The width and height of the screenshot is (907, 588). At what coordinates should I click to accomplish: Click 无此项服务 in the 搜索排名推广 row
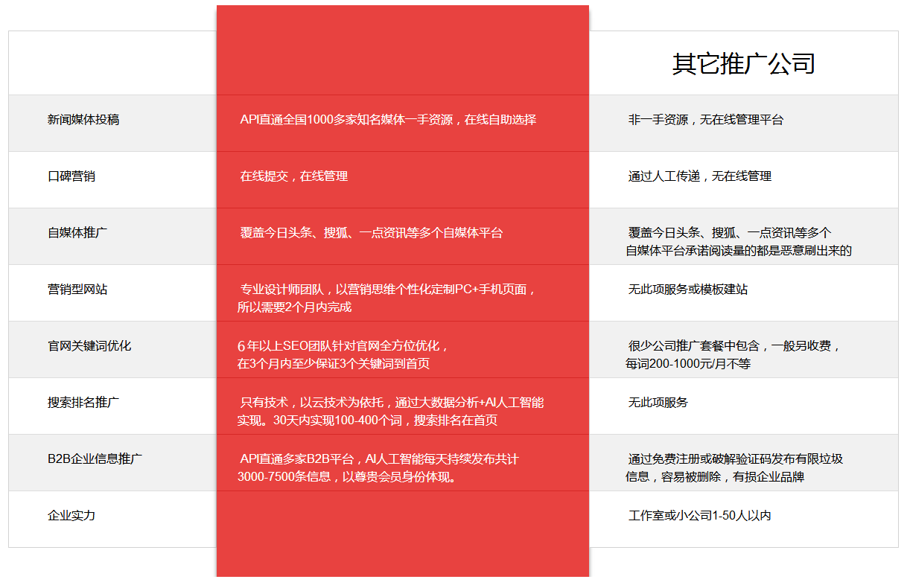pyautogui.click(x=658, y=403)
